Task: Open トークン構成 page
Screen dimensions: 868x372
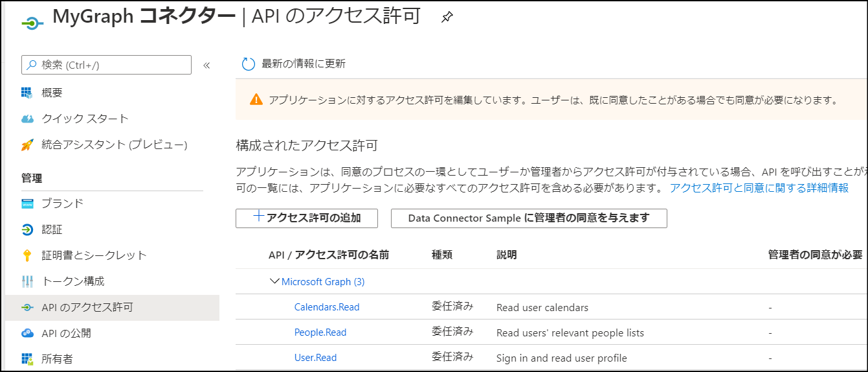Action: click(x=72, y=281)
